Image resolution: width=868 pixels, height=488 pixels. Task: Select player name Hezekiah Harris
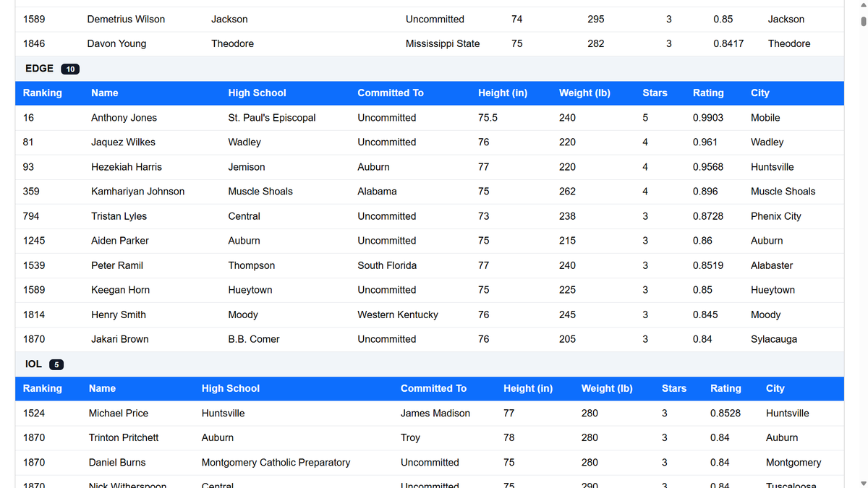tap(127, 167)
